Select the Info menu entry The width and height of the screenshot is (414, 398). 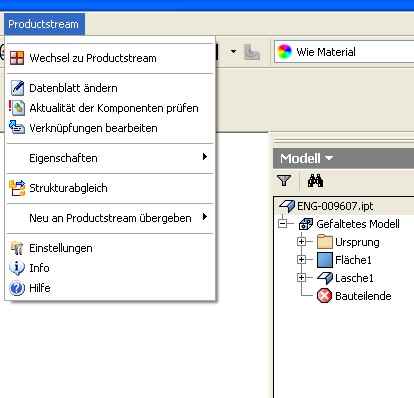[110, 268]
